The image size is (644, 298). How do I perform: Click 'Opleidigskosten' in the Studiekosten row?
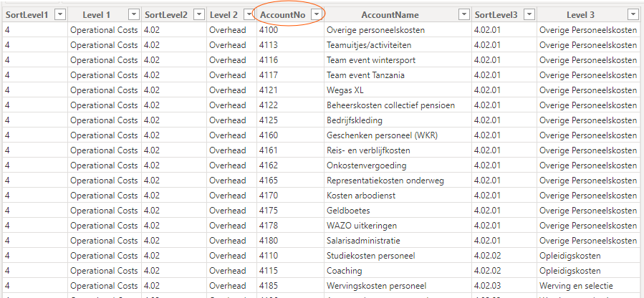click(588, 256)
